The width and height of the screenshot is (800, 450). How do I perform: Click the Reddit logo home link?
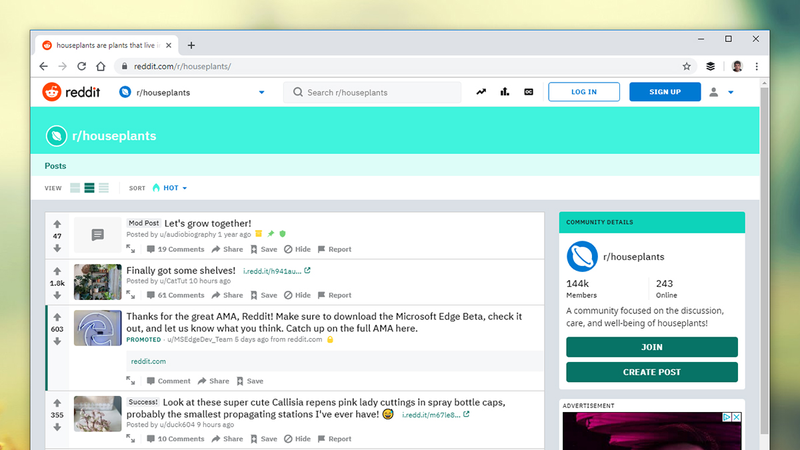pos(71,92)
